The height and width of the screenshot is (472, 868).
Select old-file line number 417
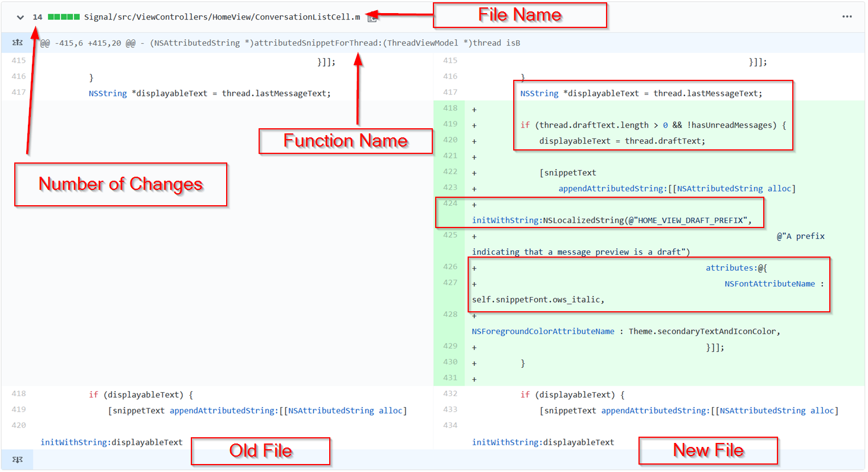tap(19, 92)
